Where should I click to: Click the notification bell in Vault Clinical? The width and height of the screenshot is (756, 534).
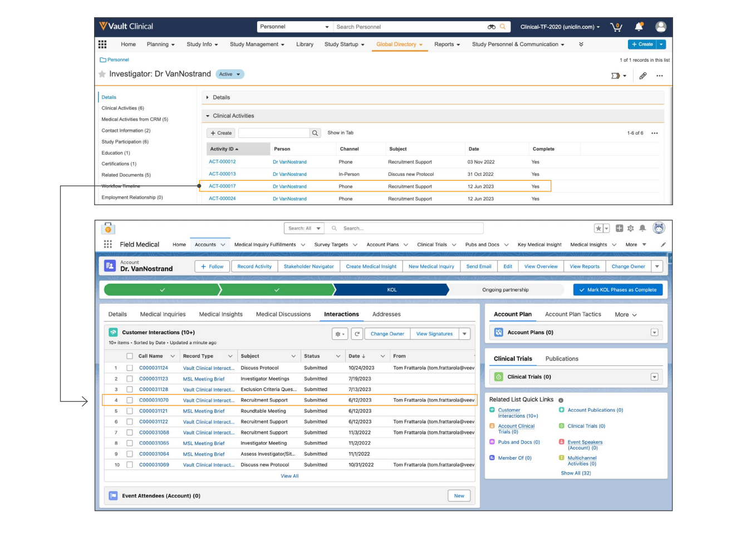639,27
